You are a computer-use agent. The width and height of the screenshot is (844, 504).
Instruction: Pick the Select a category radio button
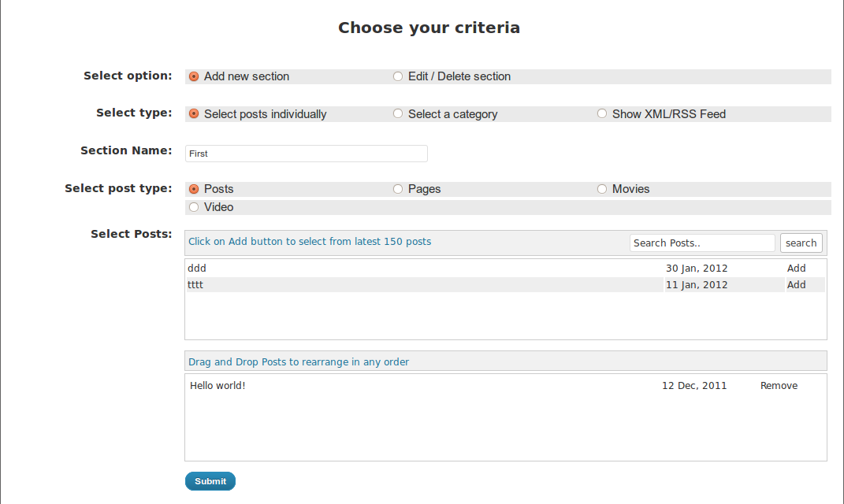click(x=398, y=113)
